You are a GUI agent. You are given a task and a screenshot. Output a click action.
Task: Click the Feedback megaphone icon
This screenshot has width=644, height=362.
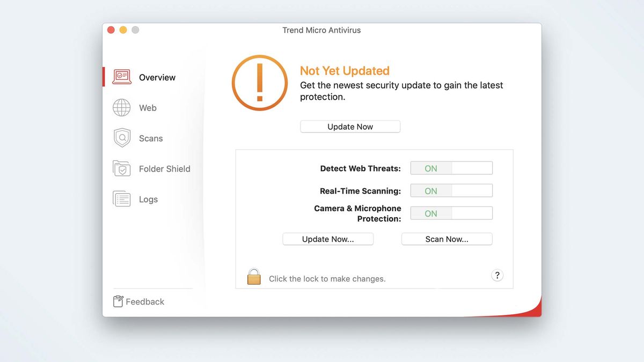coord(117,301)
